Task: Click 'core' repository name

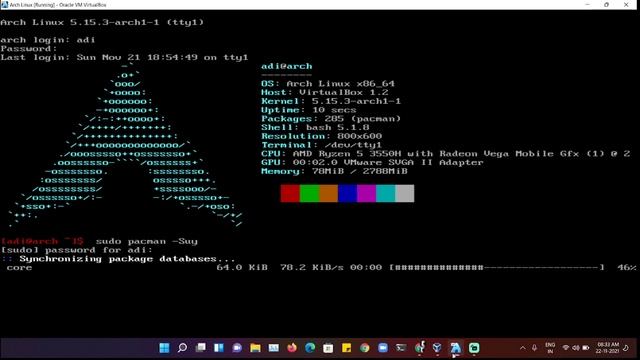Action: (20, 268)
